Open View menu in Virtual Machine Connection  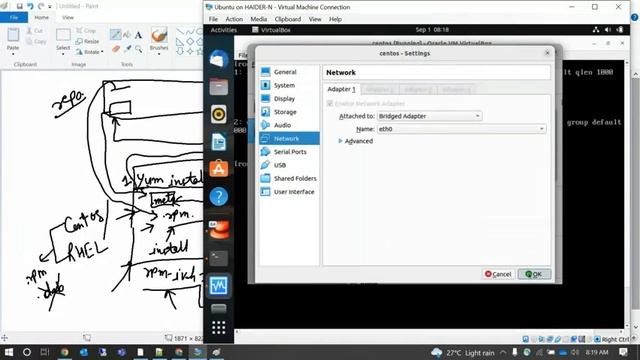point(315,19)
